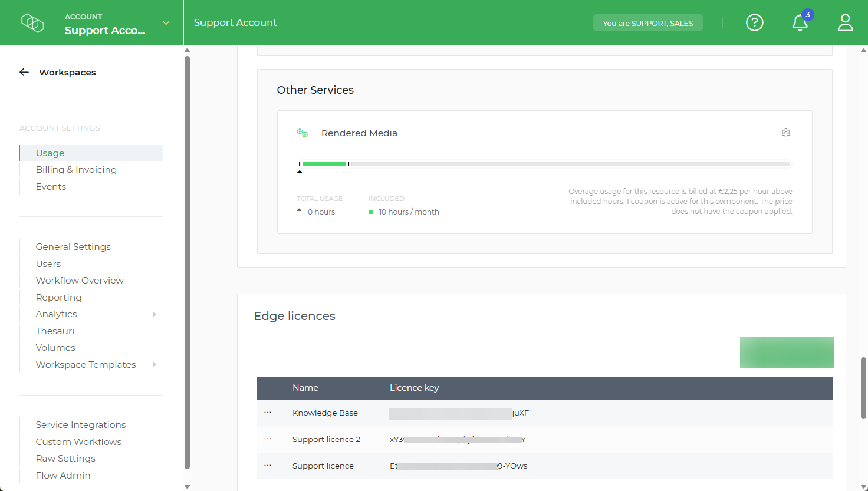The height and width of the screenshot is (491, 868).
Task: Expand the Analytics submenu
Action: tap(154, 314)
